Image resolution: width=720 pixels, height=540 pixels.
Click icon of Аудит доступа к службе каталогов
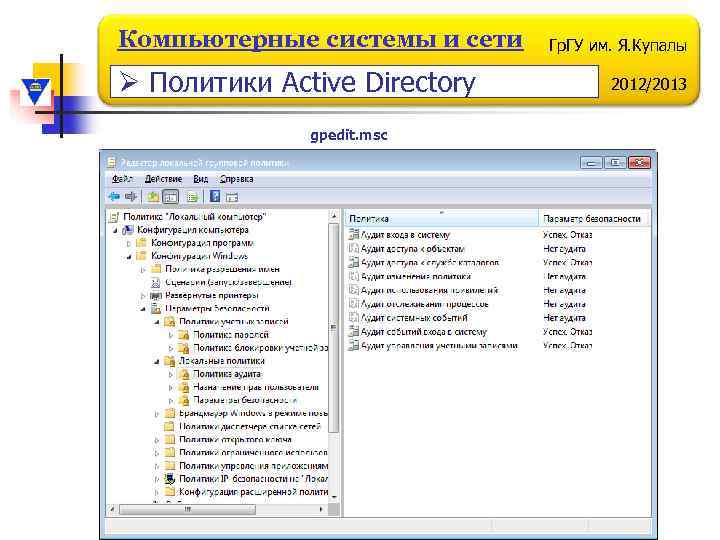(353, 262)
